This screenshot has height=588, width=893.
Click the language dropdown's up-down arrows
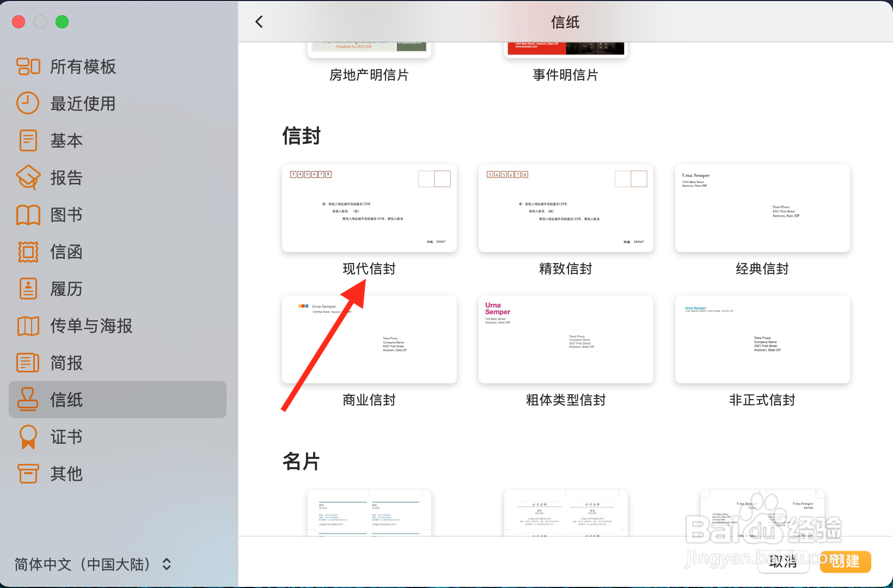pos(166,565)
